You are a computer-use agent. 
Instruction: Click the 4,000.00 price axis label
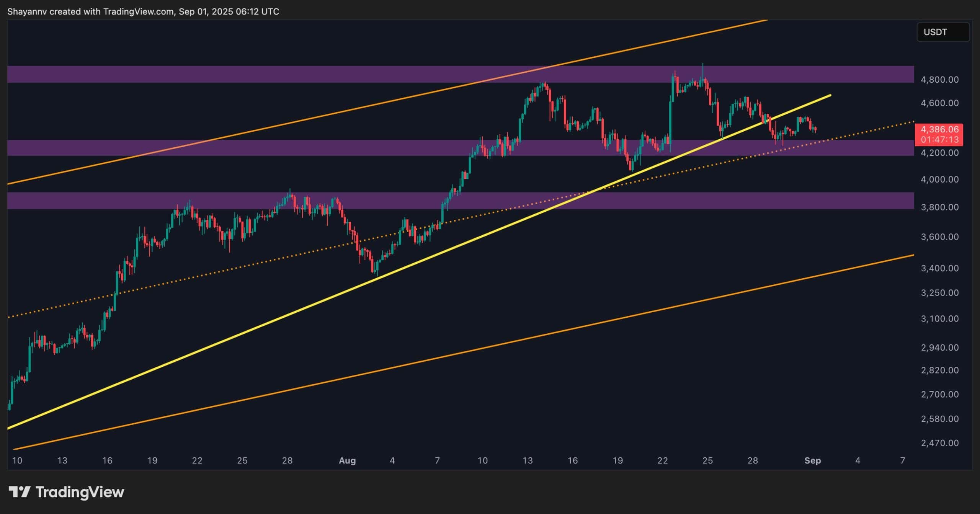[x=939, y=179]
